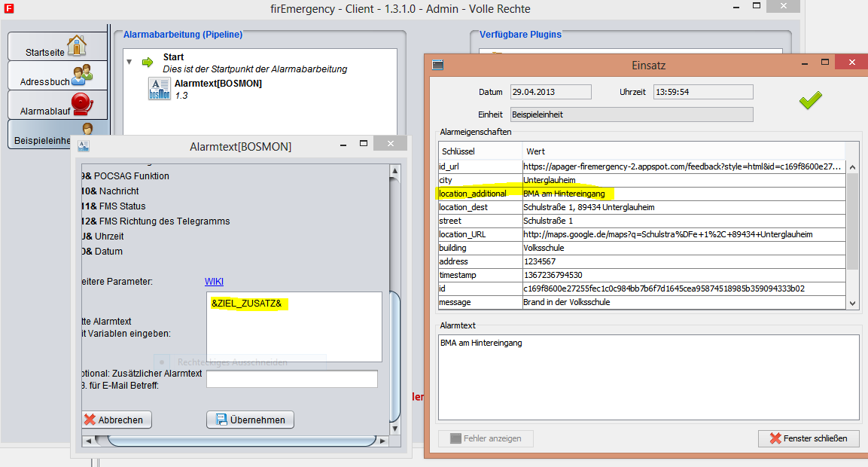
Task: Switch to the Alarmablauf section
Action: pyautogui.click(x=57, y=105)
